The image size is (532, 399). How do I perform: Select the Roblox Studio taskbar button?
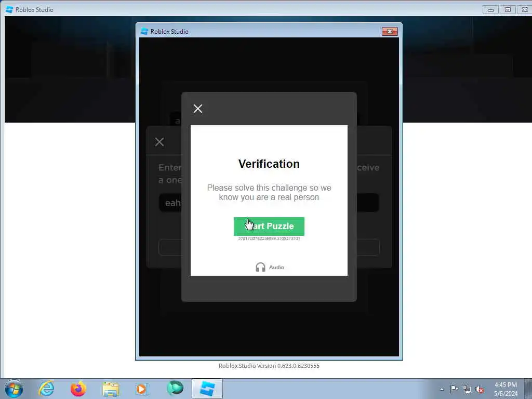coord(207,389)
